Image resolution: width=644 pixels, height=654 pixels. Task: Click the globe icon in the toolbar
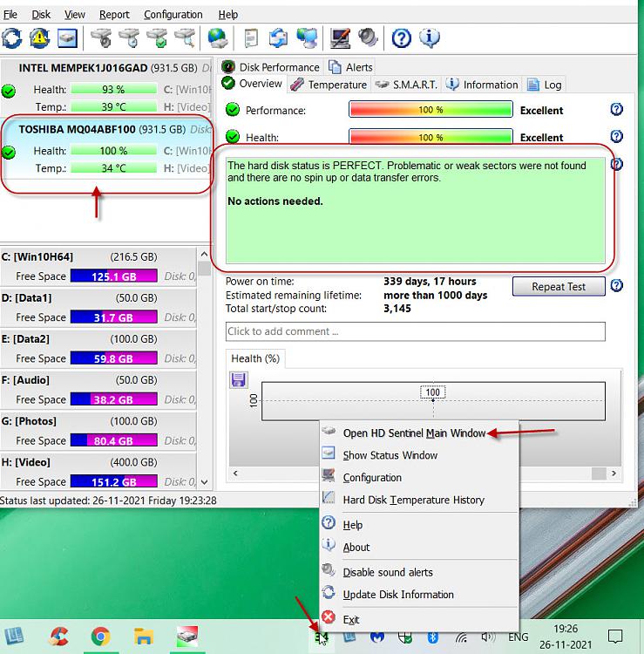(217, 37)
